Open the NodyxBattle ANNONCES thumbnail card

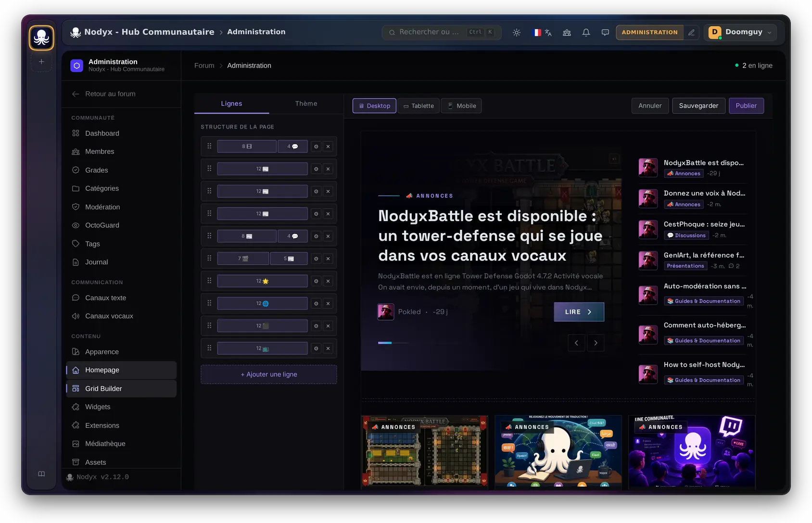coord(425,452)
